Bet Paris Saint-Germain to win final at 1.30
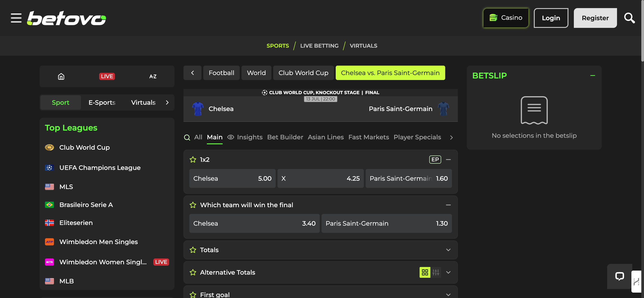644x298 pixels. (387, 224)
